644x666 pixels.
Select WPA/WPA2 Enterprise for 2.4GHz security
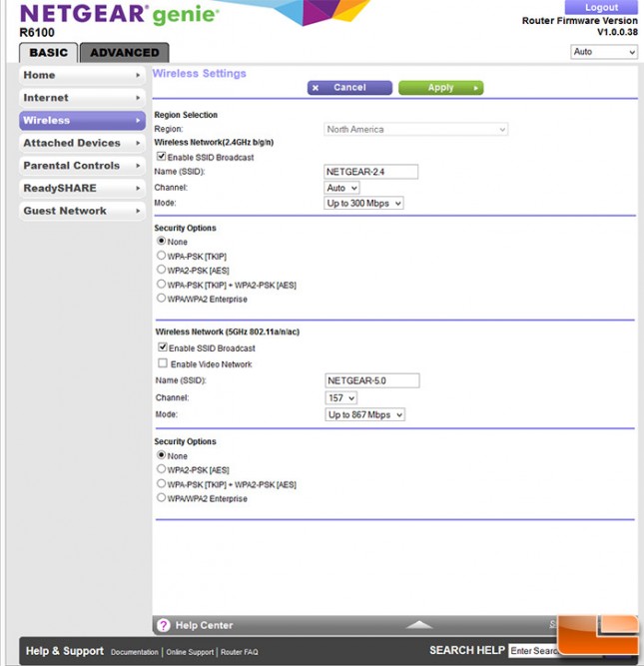[161, 298]
